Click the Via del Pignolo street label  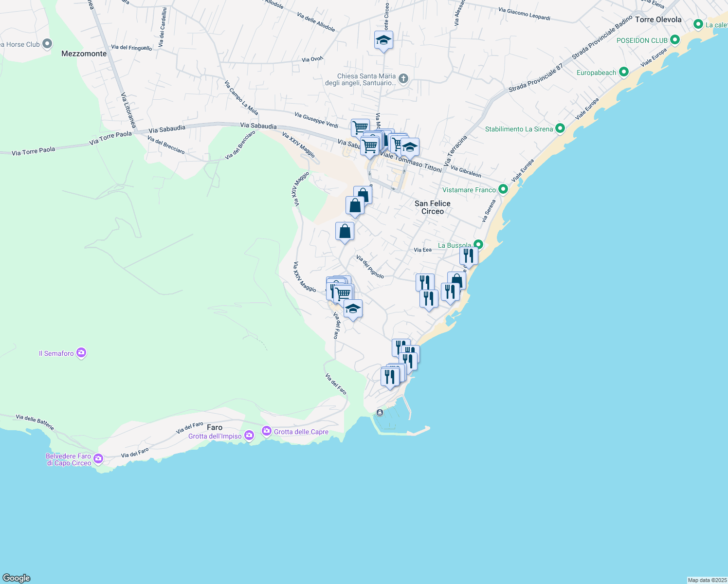pyautogui.click(x=370, y=267)
